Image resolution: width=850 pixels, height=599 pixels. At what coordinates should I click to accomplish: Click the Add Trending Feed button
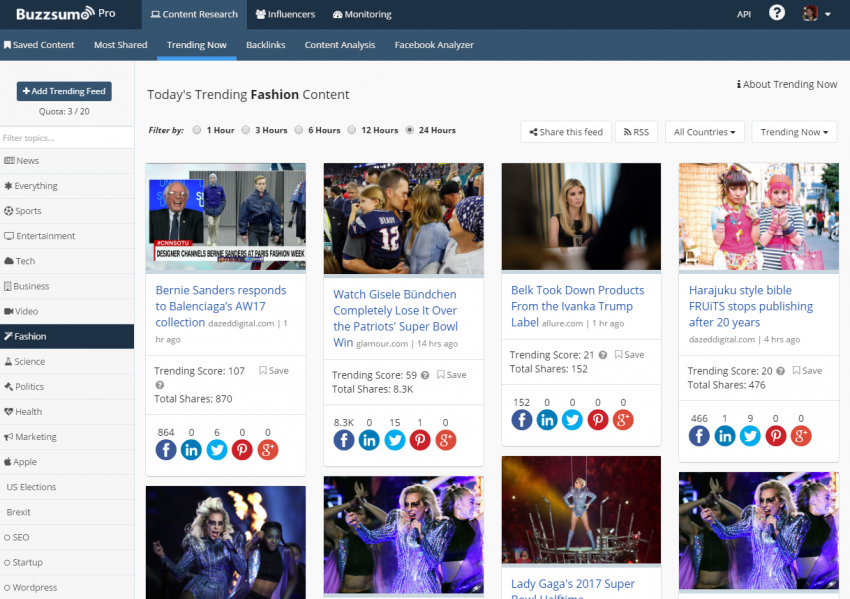pos(64,91)
